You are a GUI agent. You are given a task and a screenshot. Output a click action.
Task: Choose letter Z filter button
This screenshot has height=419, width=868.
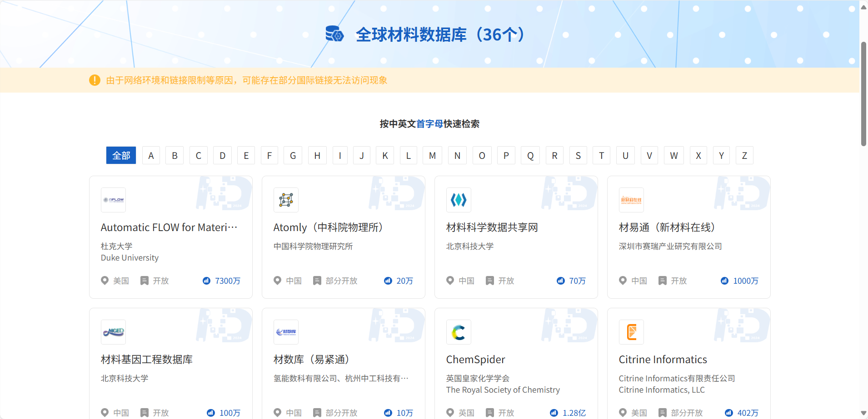(x=744, y=155)
